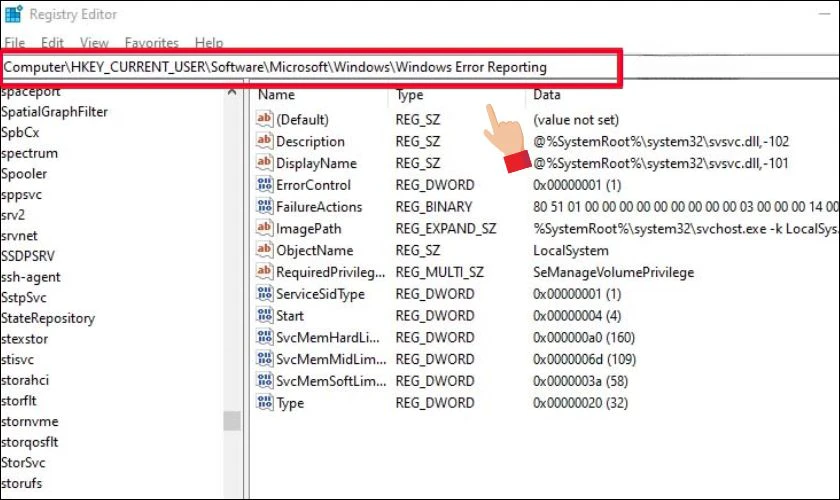840x500 pixels.
Task: Select the srvnet key
Action: tap(19, 236)
